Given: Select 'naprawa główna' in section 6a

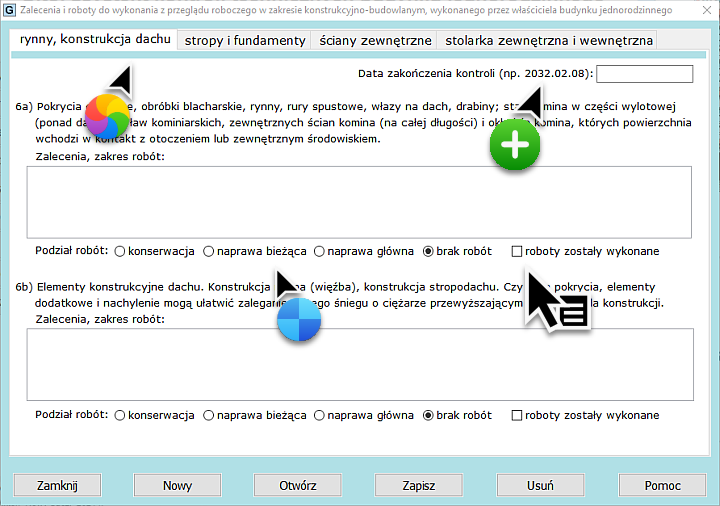Looking at the screenshot, I should pos(320,251).
